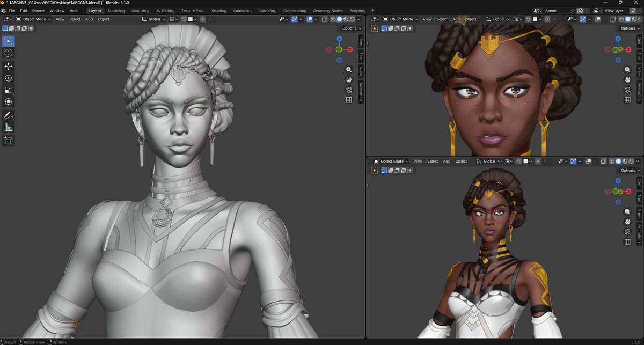Screen dimensions: 644x345
Task: Select the Scale tool in left toolbar
Action: pyautogui.click(x=8, y=90)
